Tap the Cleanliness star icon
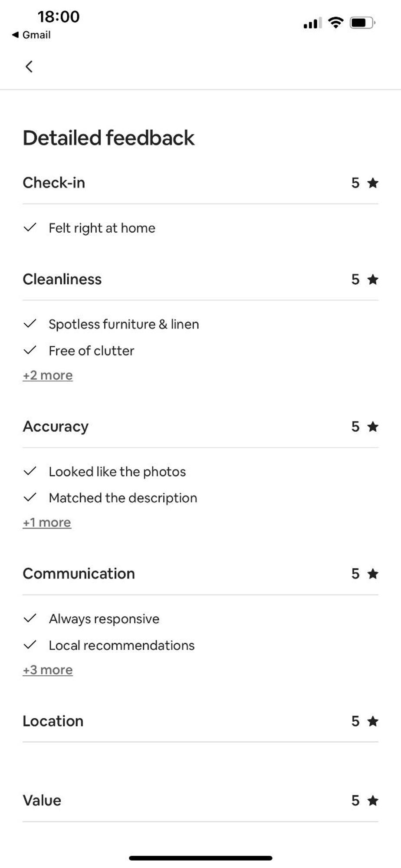Screen dimensions: 401x868 (x=373, y=279)
